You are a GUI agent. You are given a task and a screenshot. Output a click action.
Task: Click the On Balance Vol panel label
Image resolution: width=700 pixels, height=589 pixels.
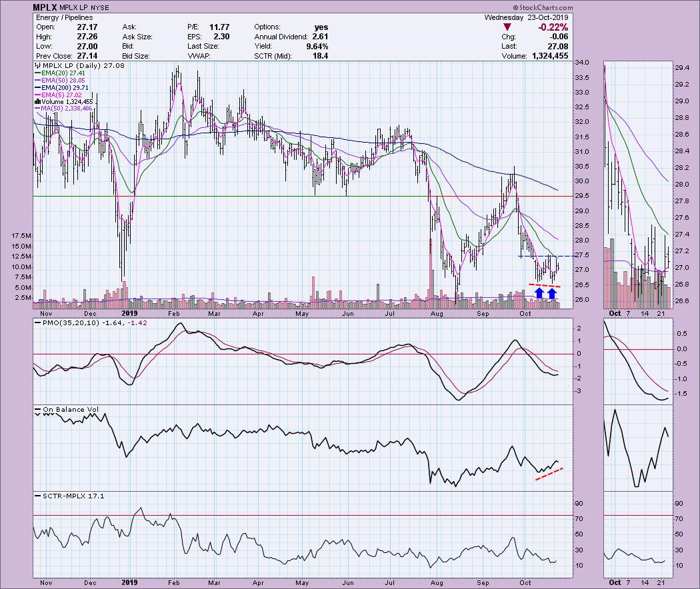[71, 410]
